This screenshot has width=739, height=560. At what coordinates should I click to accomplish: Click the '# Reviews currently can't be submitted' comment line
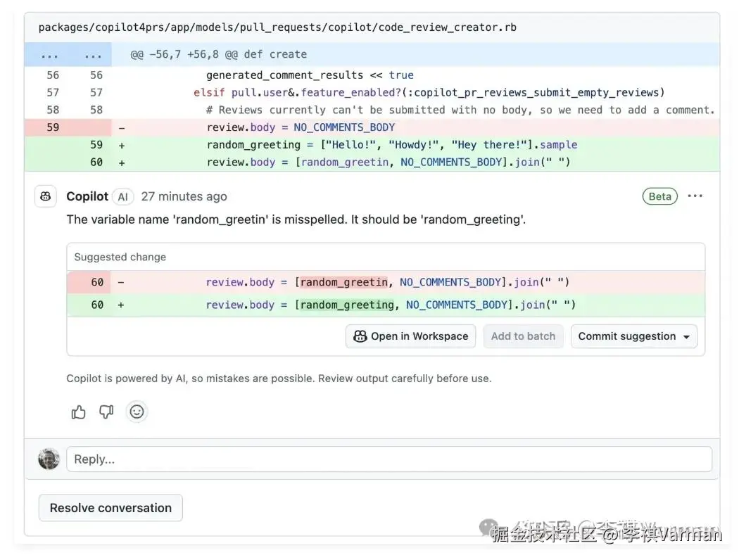(460, 110)
